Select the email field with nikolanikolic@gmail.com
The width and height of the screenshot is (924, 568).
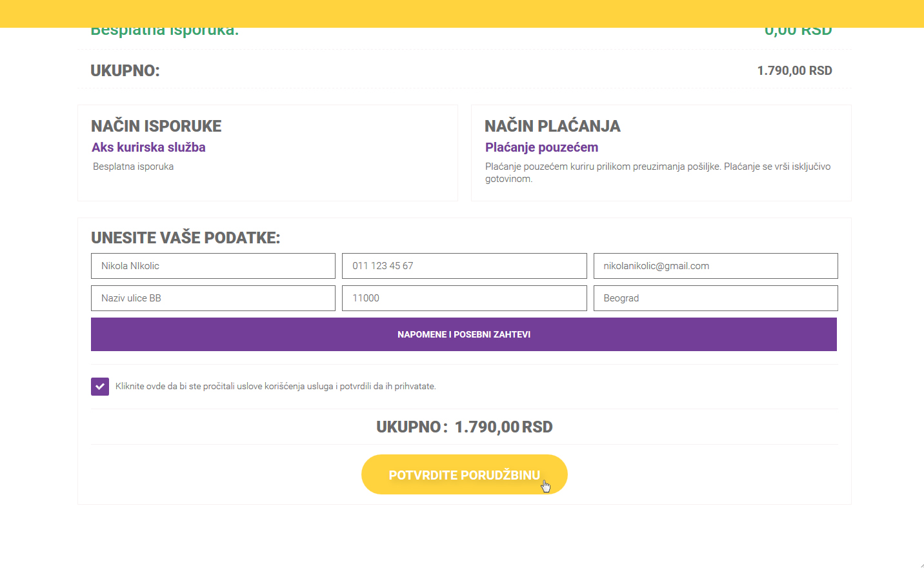click(x=715, y=266)
